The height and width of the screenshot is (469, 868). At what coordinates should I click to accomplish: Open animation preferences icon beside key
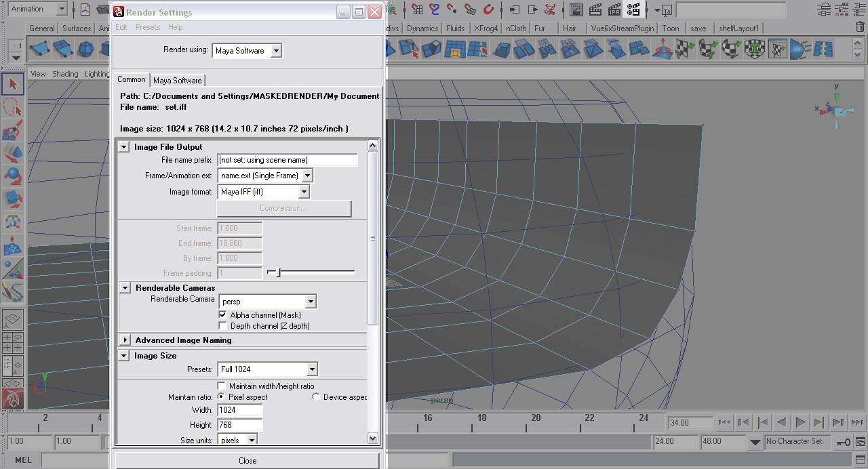click(861, 442)
